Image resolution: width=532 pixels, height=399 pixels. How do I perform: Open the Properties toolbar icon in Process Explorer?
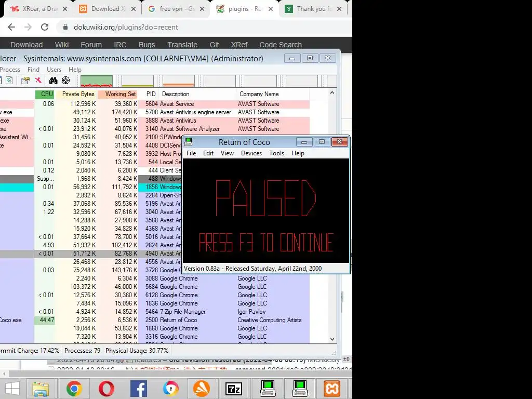pos(25,81)
